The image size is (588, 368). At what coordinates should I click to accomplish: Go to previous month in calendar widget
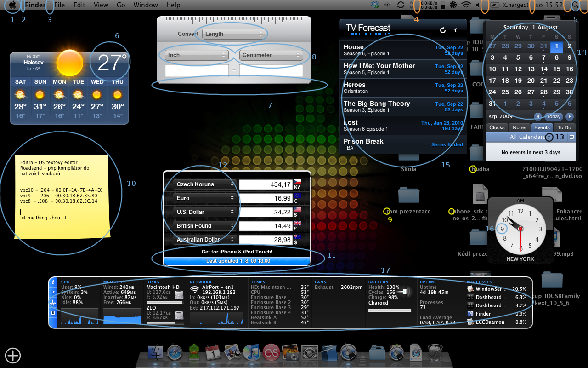coord(537,116)
